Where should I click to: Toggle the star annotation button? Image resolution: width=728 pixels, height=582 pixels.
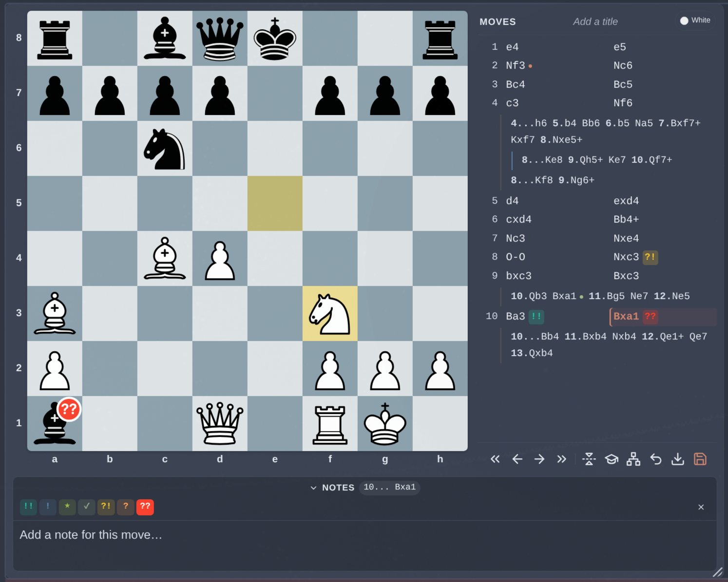pos(67,507)
